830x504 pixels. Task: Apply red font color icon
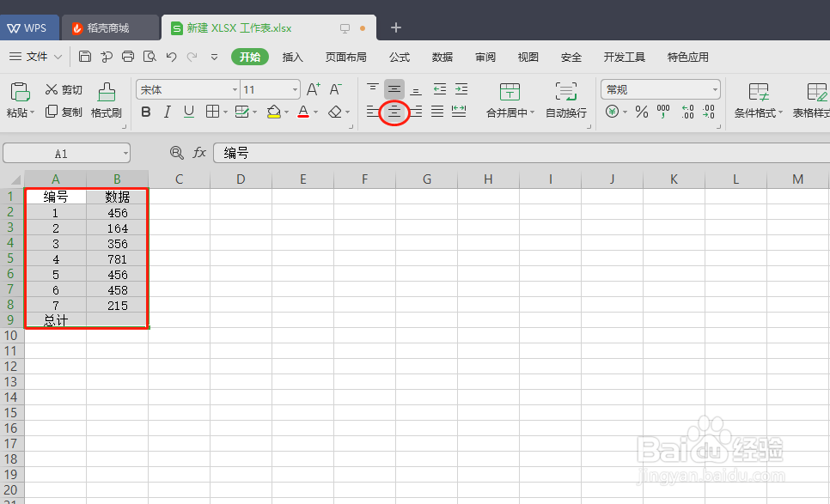pos(303,112)
